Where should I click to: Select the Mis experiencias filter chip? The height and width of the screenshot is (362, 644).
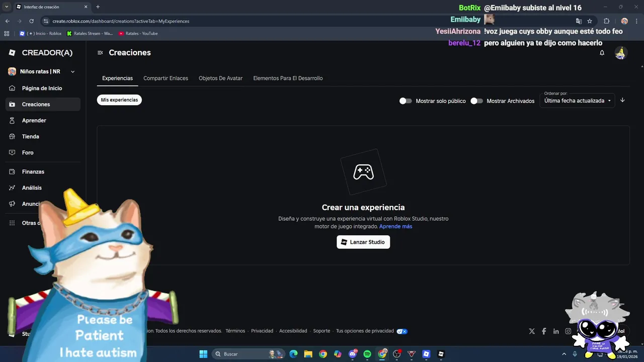(x=119, y=100)
